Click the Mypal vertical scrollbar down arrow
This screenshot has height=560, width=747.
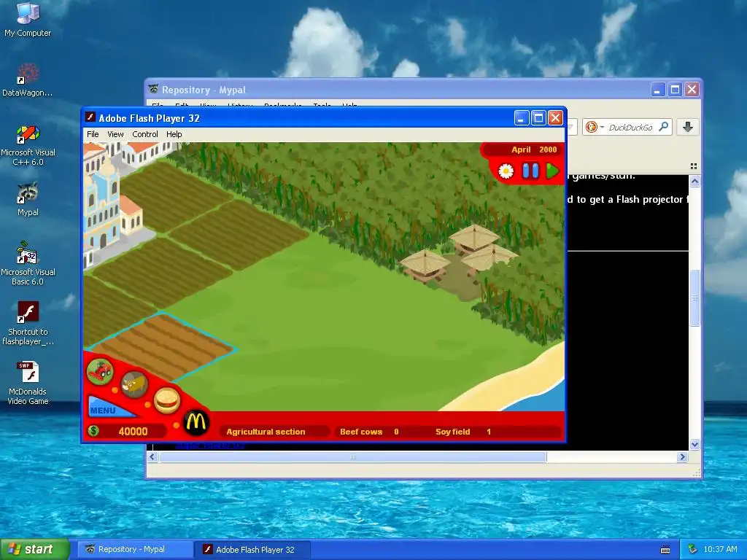coord(694,445)
